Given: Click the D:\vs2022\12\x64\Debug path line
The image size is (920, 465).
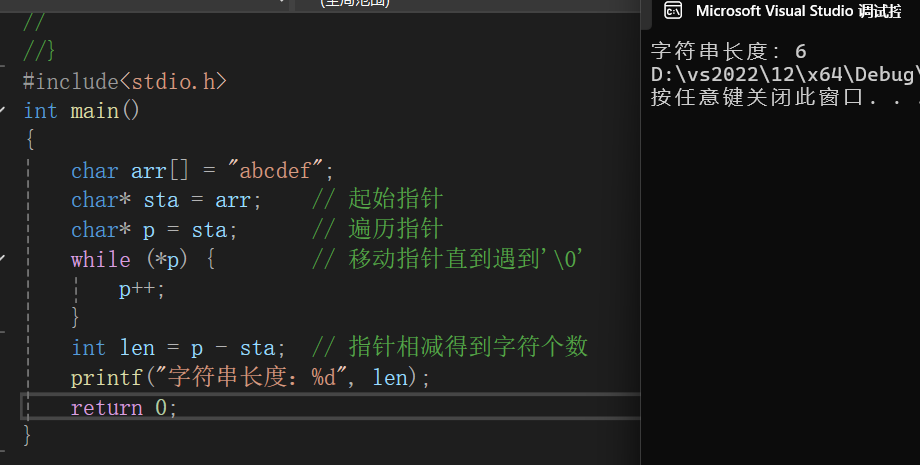Looking at the screenshot, I should pos(785,74).
